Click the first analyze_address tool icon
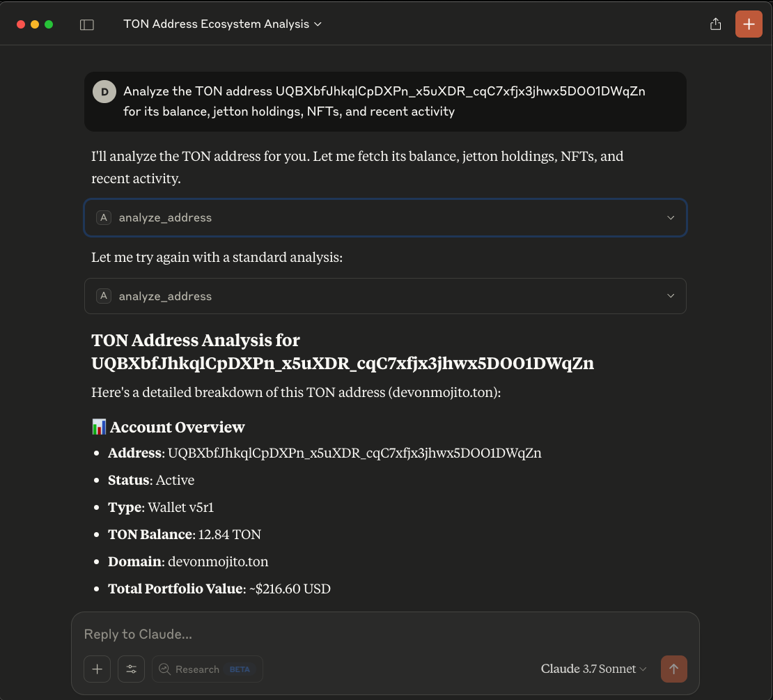Screen dimensions: 773x700 pyautogui.click(x=104, y=217)
